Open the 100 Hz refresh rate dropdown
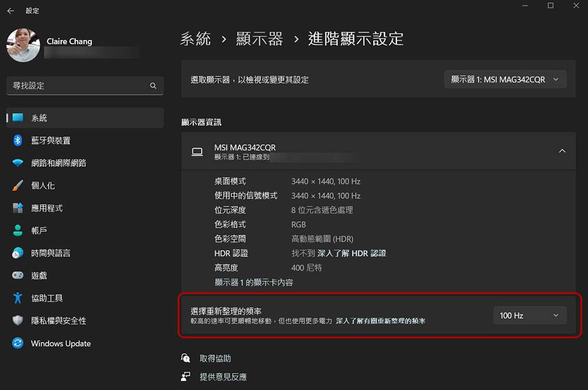 point(529,316)
